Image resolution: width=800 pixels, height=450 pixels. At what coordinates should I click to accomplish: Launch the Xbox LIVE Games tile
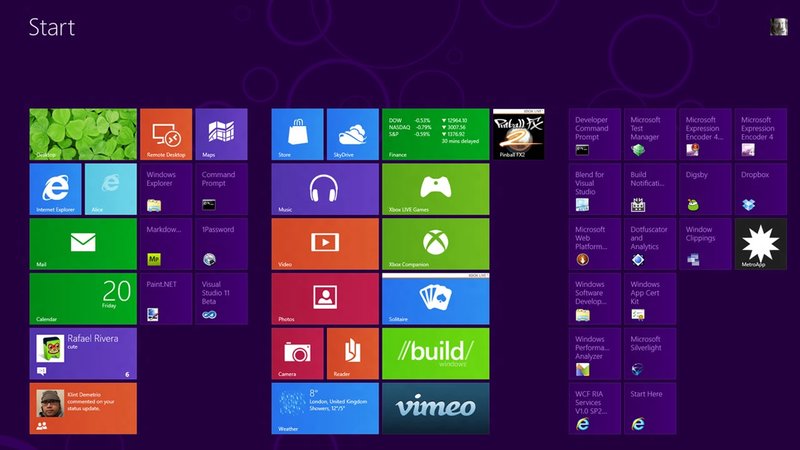(x=435, y=189)
